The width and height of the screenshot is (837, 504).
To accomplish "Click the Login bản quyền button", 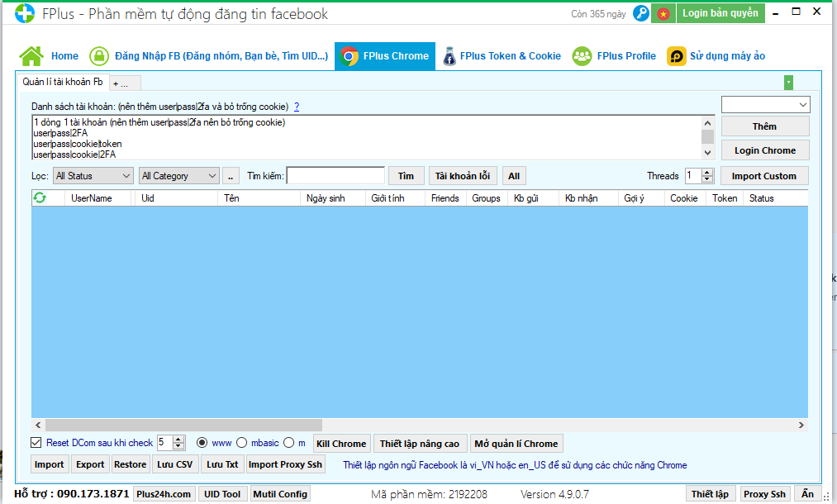I will pos(720,13).
